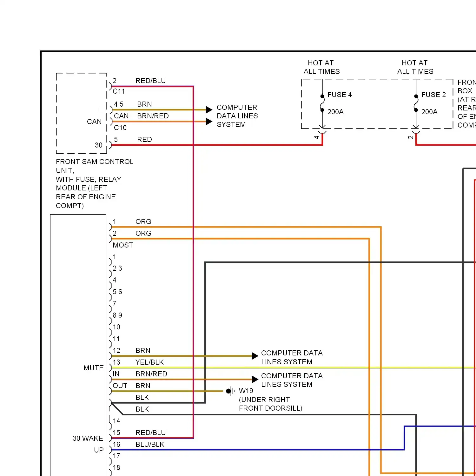Click the RED wire label at pin 5
The width and height of the screenshot is (476, 476).
coord(144,139)
